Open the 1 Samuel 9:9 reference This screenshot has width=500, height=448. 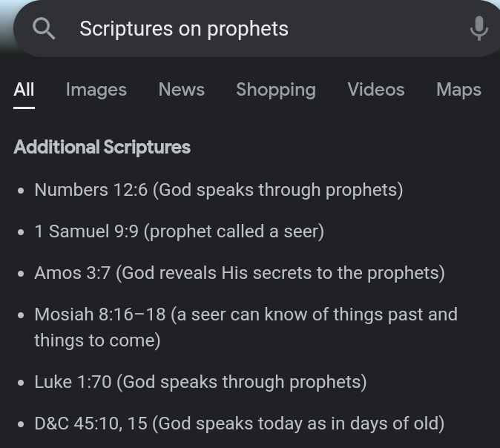(x=179, y=231)
